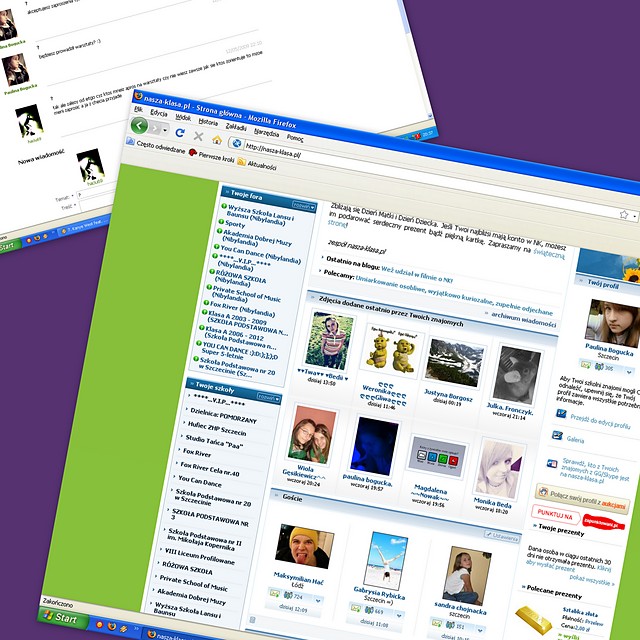Screen dimensions: 640x640
Task: Open Wyższa Szkoła Lansu i Baunsu forum
Action: [259, 215]
